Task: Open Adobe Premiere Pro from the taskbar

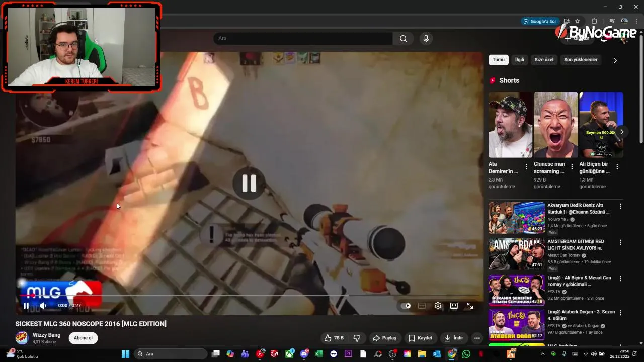Action: pos(348,354)
